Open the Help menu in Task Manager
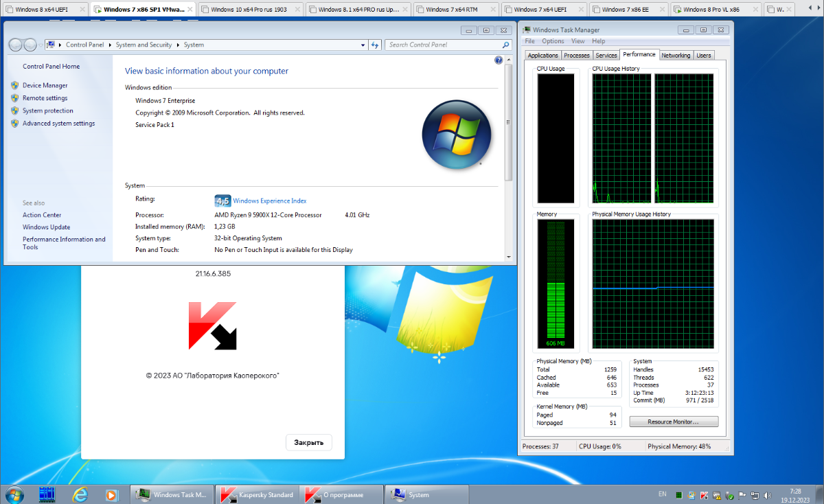 point(599,41)
